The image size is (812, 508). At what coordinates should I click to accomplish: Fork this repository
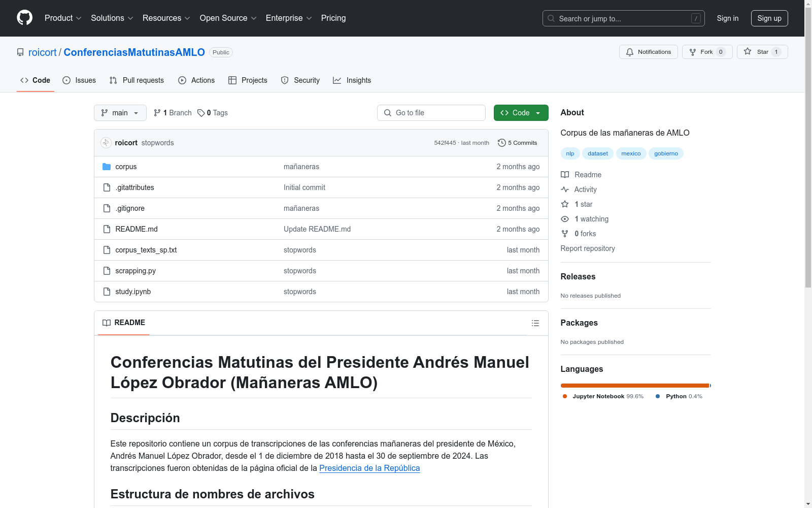707,52
